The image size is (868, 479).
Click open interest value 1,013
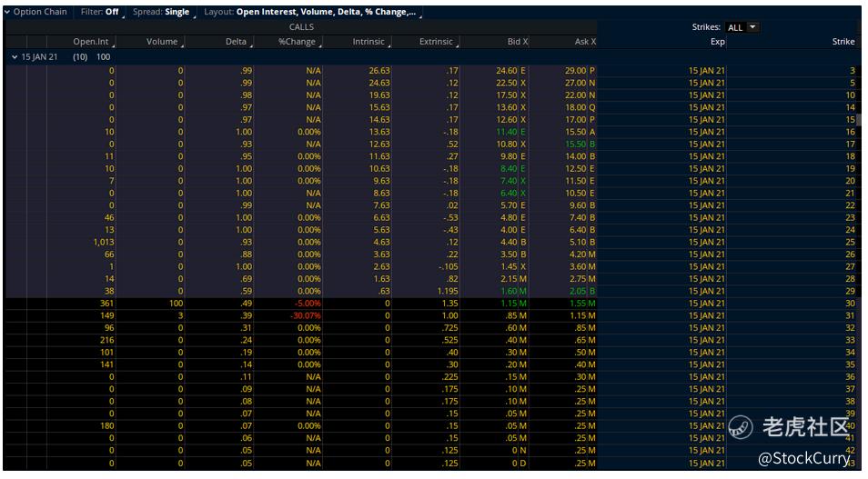click(x=104, y=242)
